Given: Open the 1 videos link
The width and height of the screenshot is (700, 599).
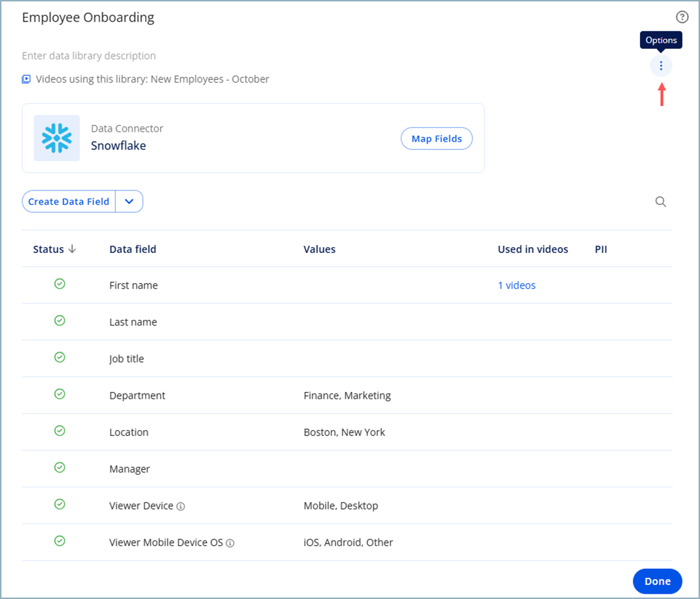Looking at the screenshot, I should pos(516,285).
